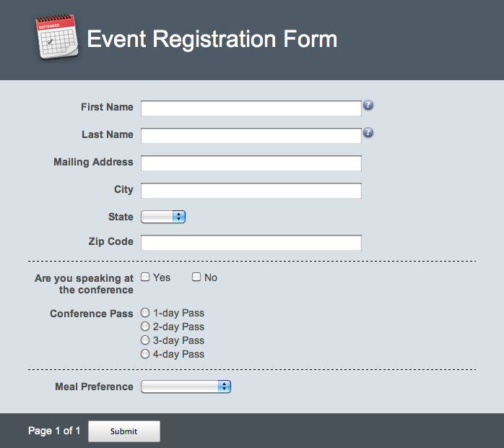Screen dimensions: 504x448
Task: Pick the 4-day Pass option
Action: tap(145, 354)
